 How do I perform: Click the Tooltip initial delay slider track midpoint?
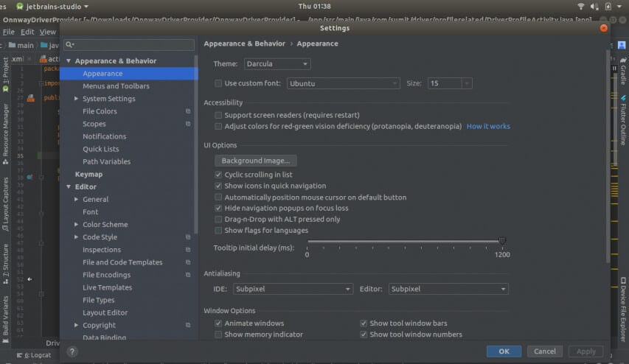[x=404, y=242]
